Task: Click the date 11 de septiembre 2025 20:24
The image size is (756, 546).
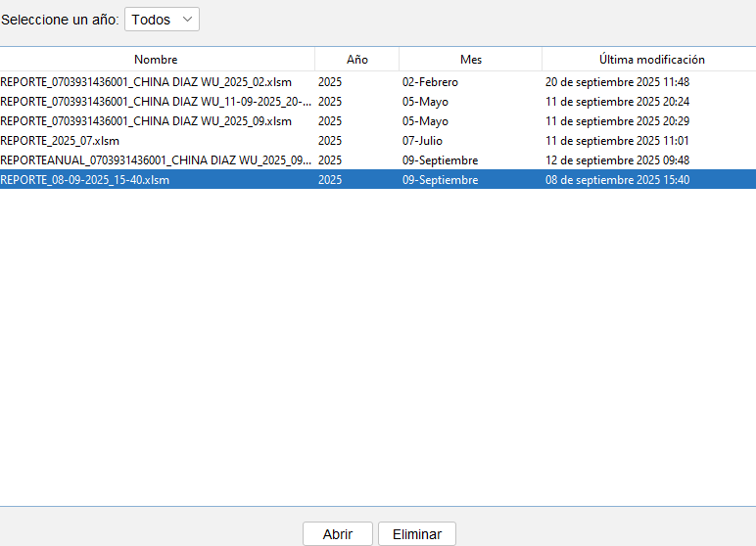Action: pyautogui.click(x=617, y=102)
